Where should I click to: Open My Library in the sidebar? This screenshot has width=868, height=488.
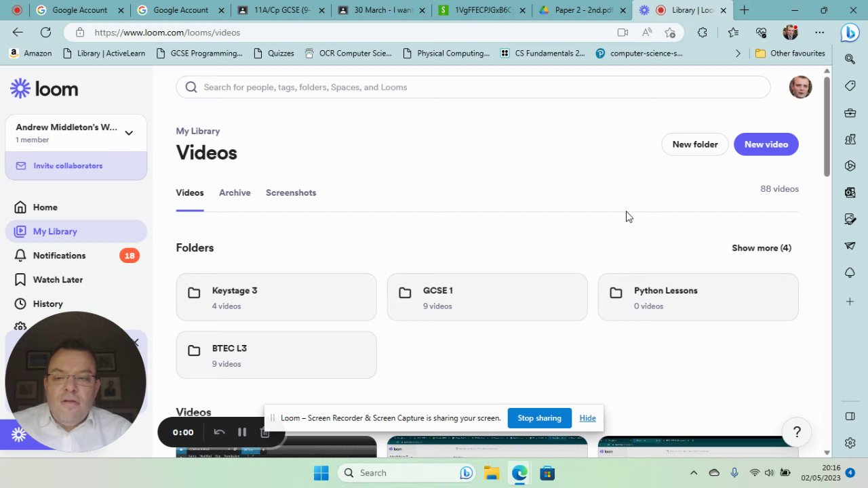76,231
